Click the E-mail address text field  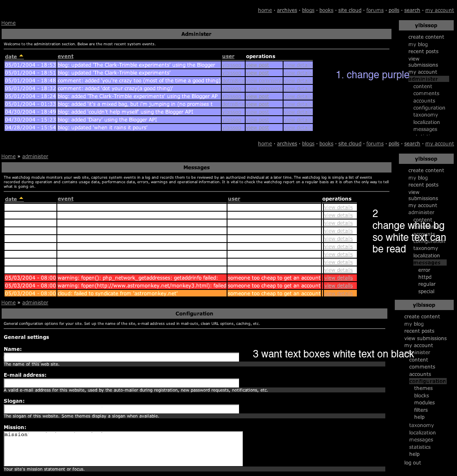click(121, 383)
